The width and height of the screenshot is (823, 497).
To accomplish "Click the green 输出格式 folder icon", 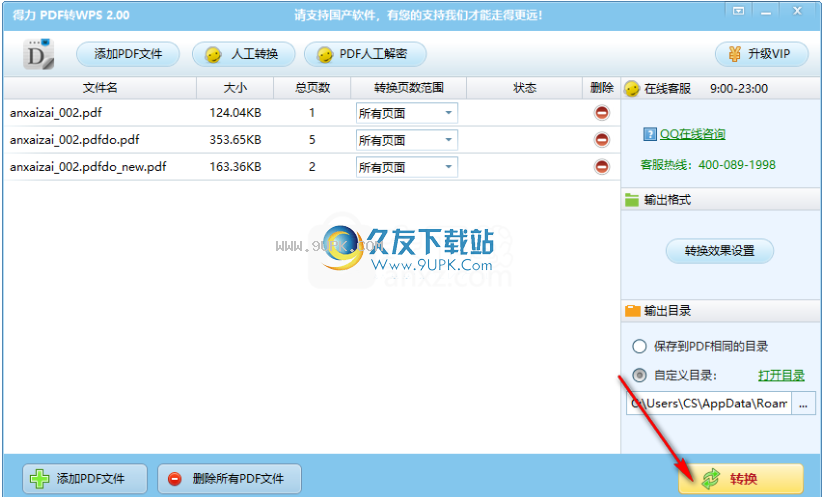I will 632,200.
